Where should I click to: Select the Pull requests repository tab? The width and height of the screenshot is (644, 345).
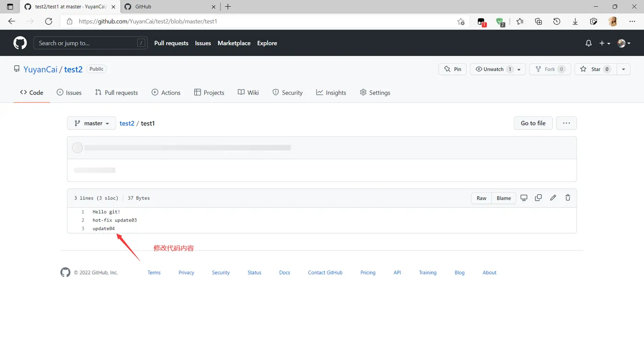tap(116, 92)
